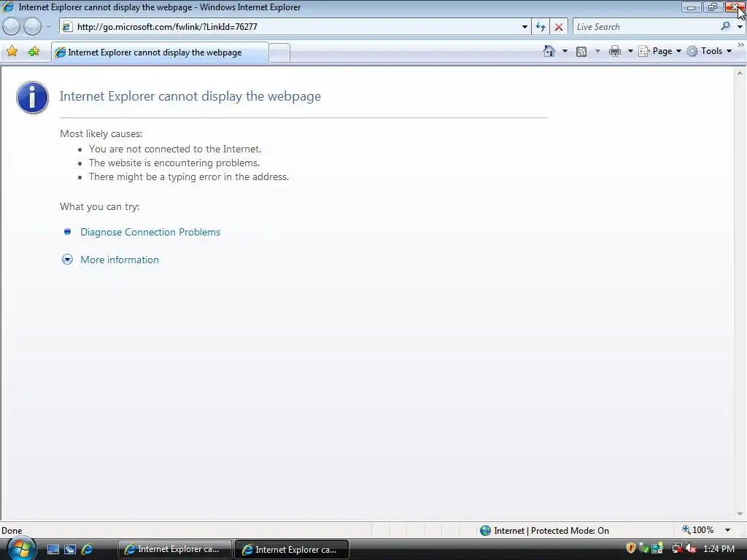Click 'The website is encountering problems.' text
747x560 pixels.
[174, 163]
